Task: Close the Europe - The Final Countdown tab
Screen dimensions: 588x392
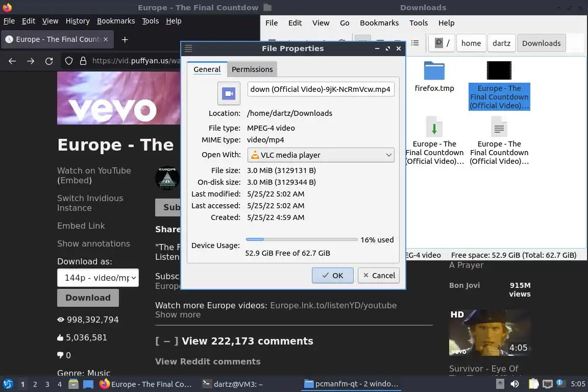Action: coord(106,39)
